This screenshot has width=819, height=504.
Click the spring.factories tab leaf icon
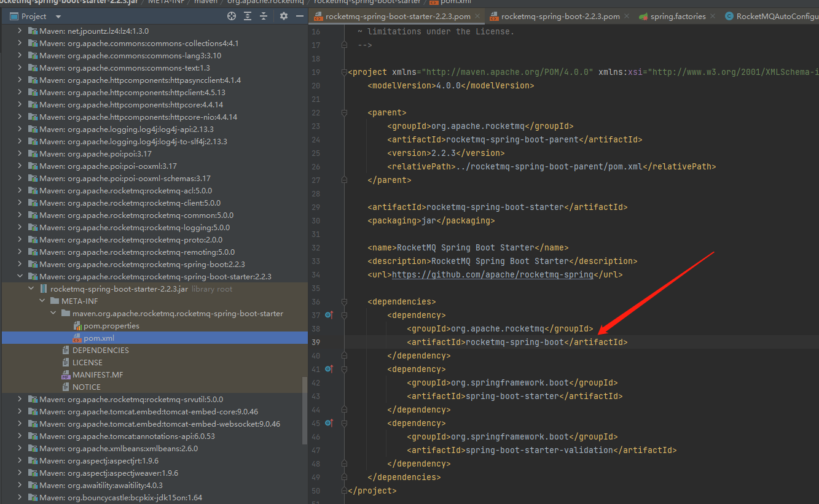coord(643,17)
